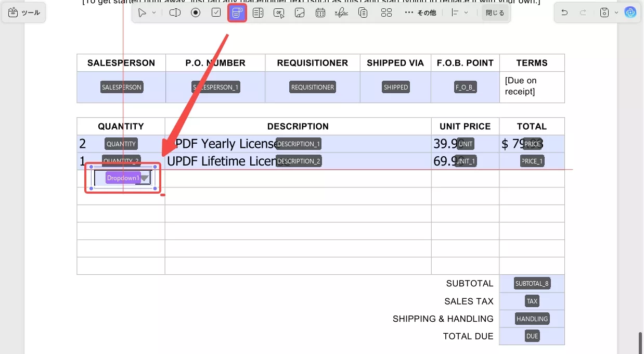Select the UNIT_1 form field

(x=466, y=161)
